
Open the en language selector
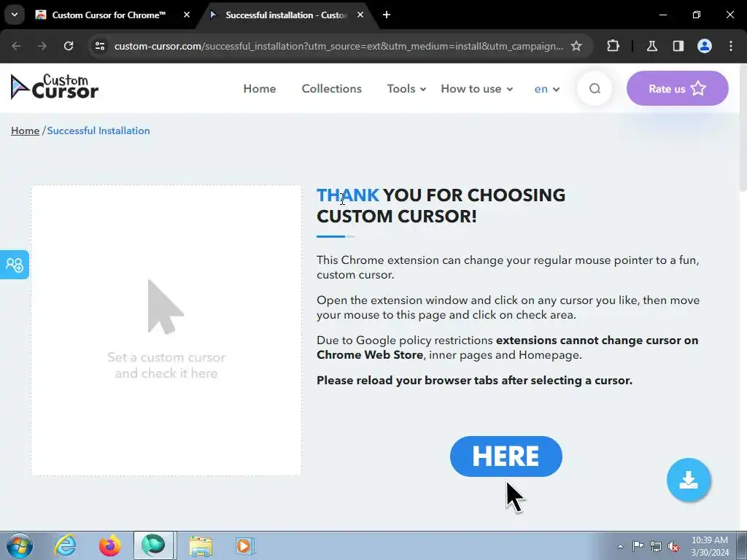[547, 88]
